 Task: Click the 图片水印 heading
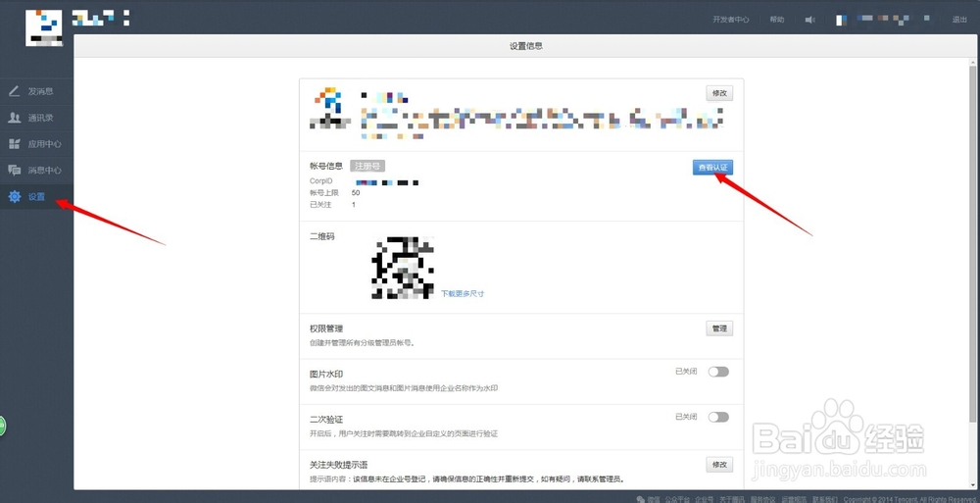point(326,375)
